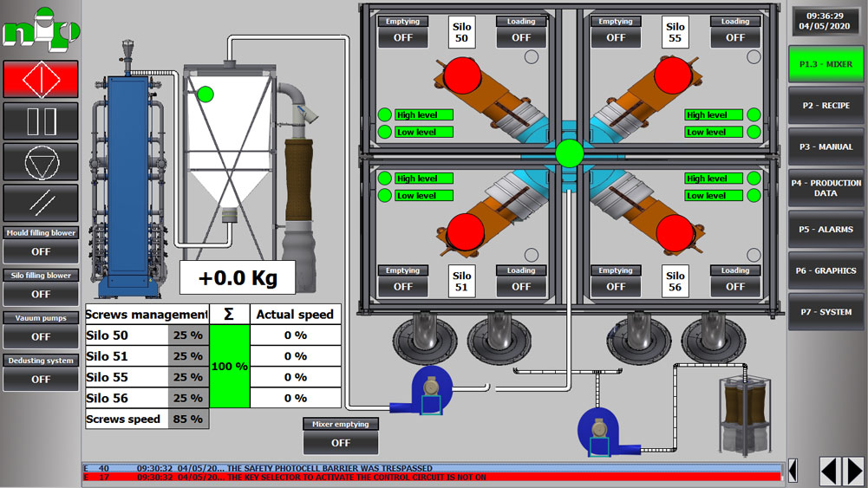868x488 pixels.
Task: Click the inverted triangle stop icon
Action: 41,162
